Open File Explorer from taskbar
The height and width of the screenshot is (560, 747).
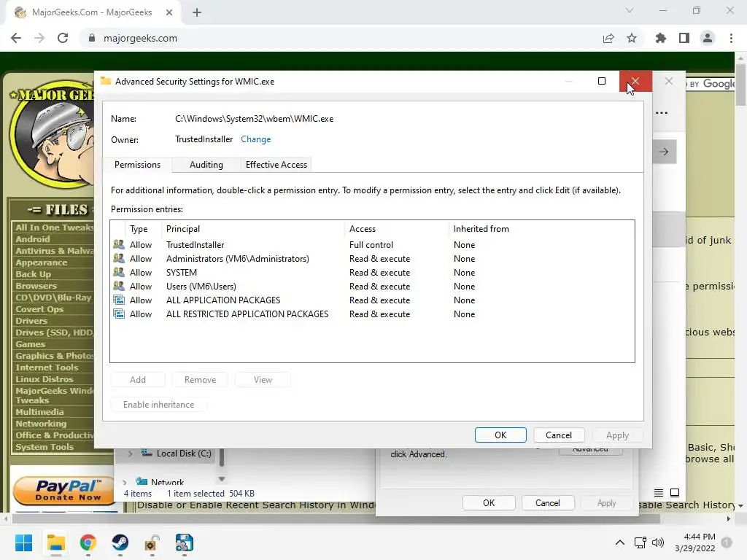click(x=55, y=542)
